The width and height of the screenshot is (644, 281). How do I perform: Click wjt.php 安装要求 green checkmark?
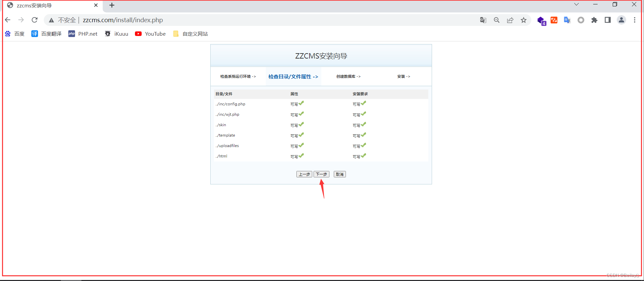tap(363, 113)
